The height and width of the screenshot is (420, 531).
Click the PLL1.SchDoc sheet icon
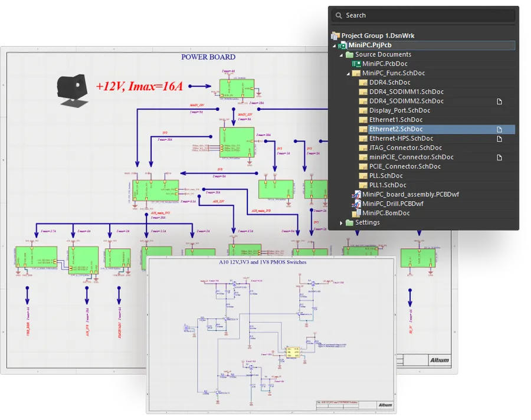[363, 185]
